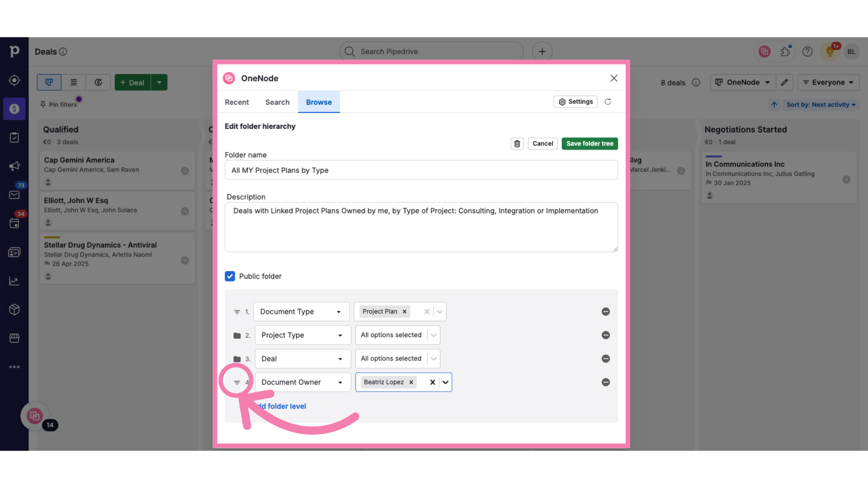Click the filter icon next to row 4
The image size is (868, 488).
237,382
